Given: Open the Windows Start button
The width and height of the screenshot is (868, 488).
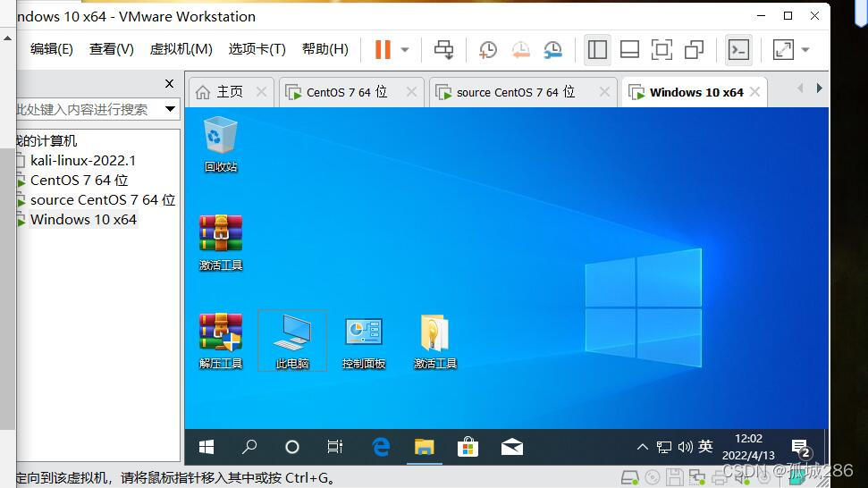Looking at the screenshot, I should (206, 447).
